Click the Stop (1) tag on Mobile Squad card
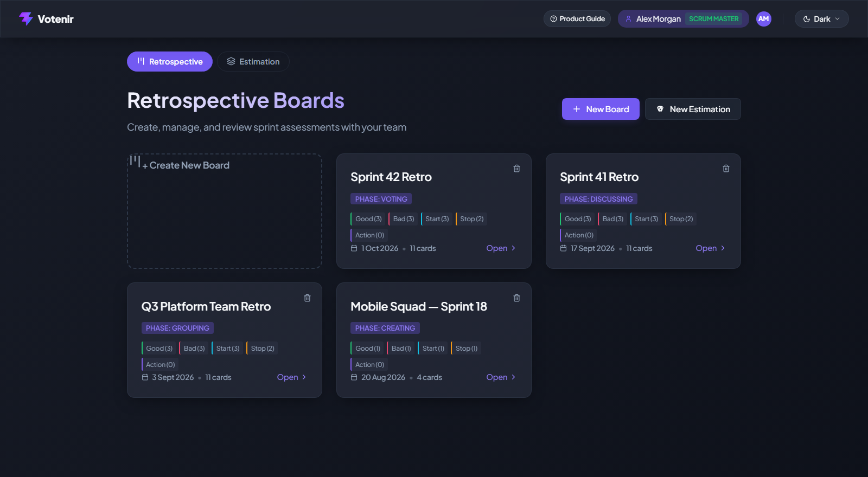 coord(466,349)
